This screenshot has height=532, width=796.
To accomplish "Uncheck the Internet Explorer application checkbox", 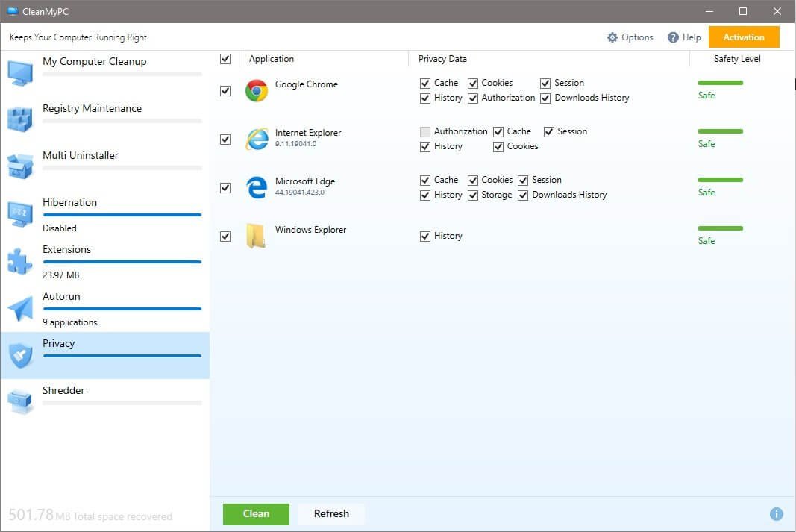I will (225, 139).
